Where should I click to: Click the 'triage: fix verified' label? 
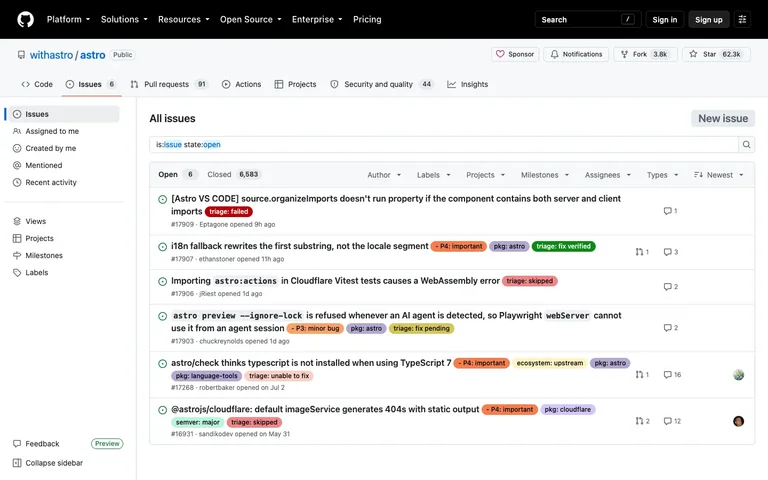563,246
